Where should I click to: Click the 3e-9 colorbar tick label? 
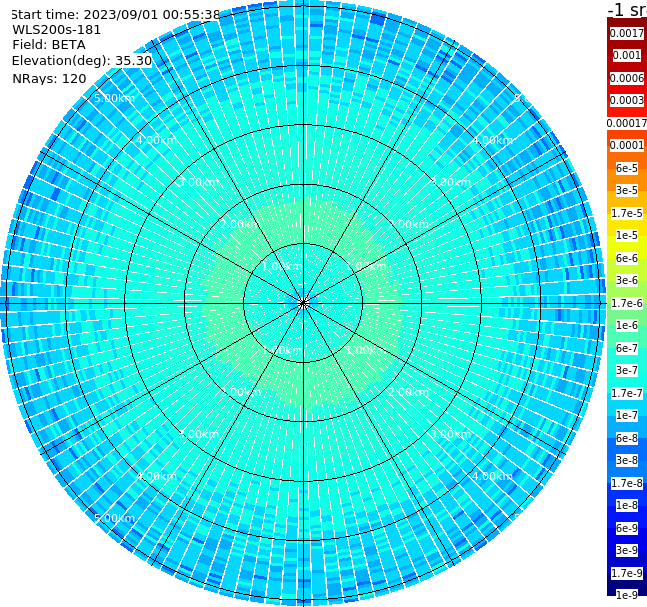(x=627, y=550)
